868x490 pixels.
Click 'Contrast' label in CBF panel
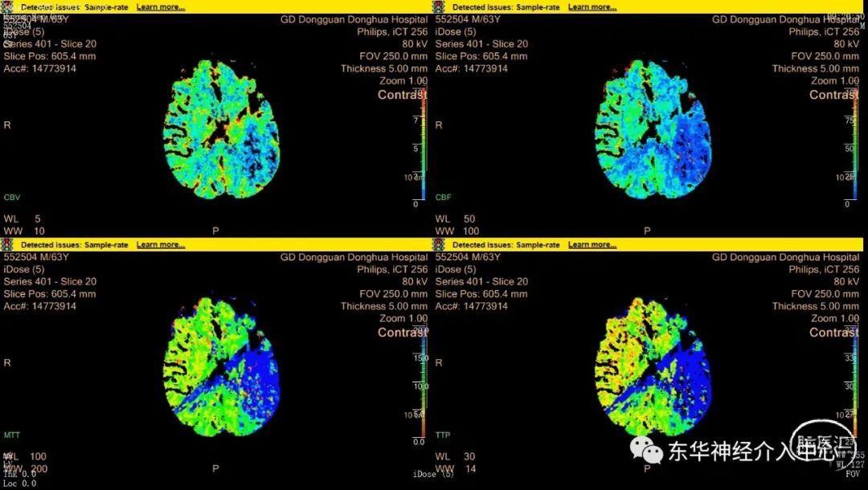pos(834,95)
